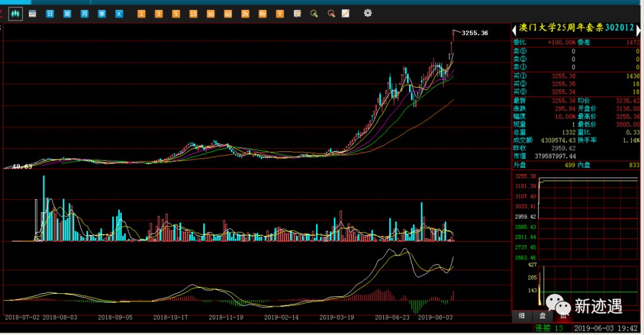Click intraday axis label 3181.39
The image size is (644, 335).
525,187
